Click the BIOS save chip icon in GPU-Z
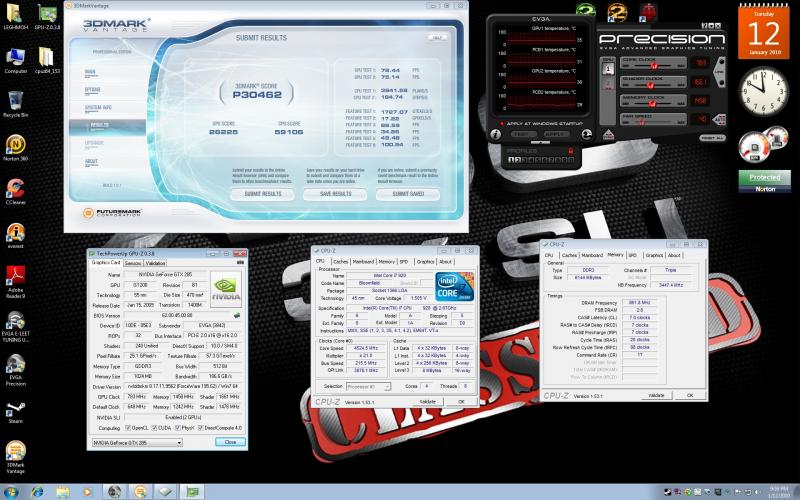 click(x=237, y=316)
